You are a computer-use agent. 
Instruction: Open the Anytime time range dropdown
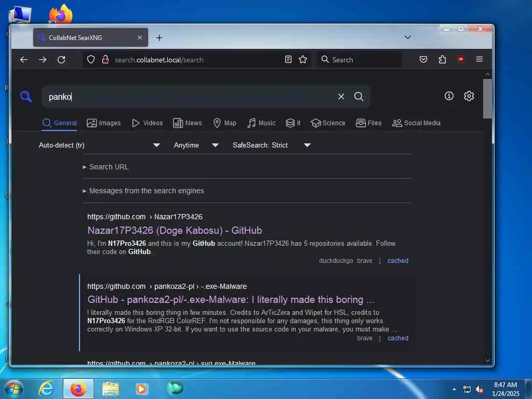196,145
